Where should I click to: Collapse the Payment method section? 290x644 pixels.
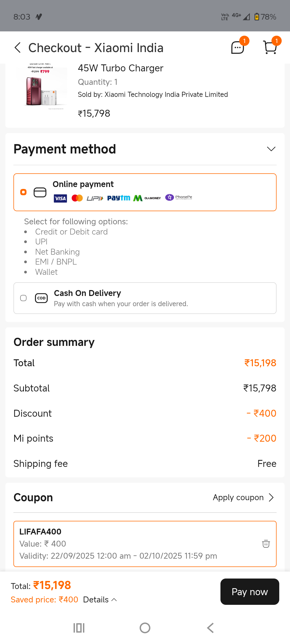(271, 149)
